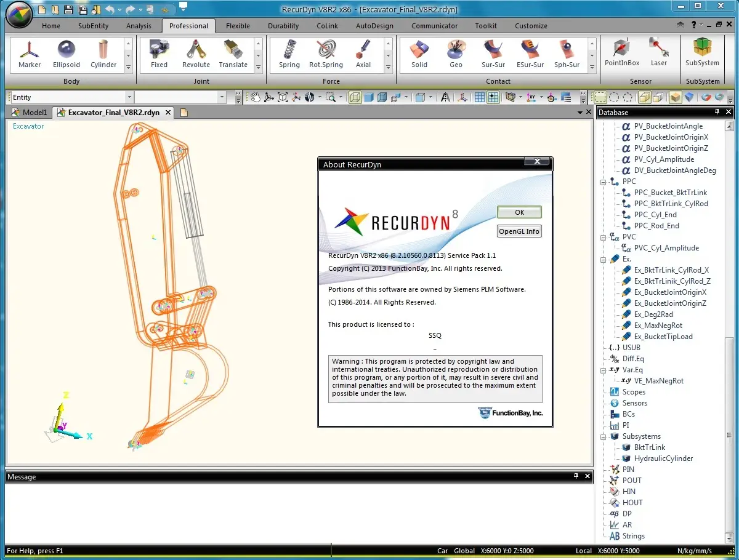
Task: Select the ESur-Sur contact tool
Action: (530, 55)
